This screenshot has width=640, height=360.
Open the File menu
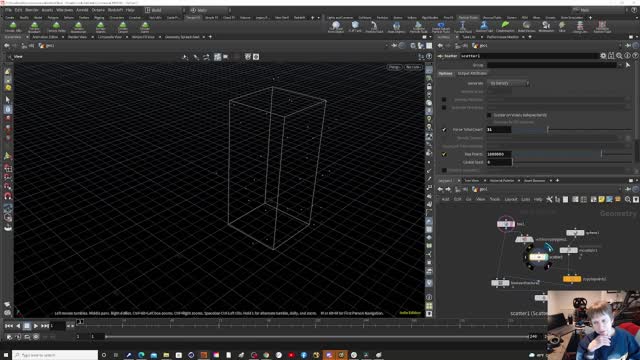coord(8,10)
